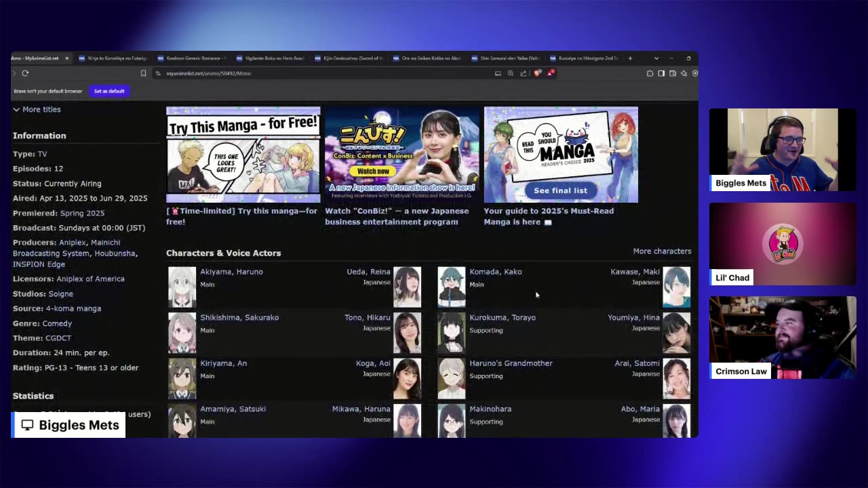The height and width of the screenshot is (488, 868).
Task: Open 2025's Must-Read Manga guide link
Action: click(x=549, y=216)
